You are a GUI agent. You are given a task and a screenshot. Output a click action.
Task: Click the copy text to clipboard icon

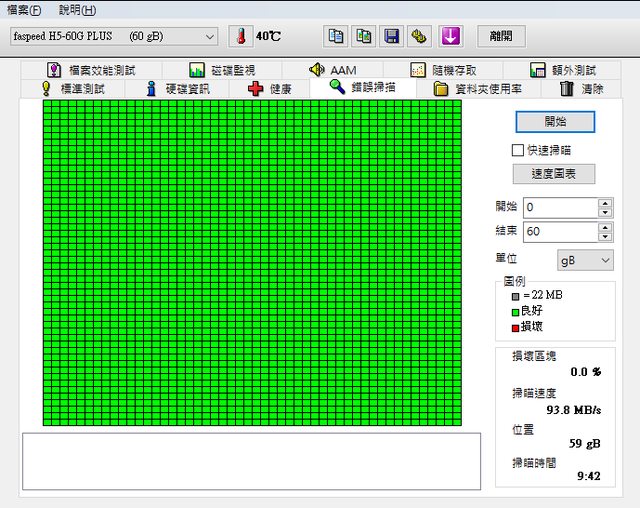click(x=336, y=36)
